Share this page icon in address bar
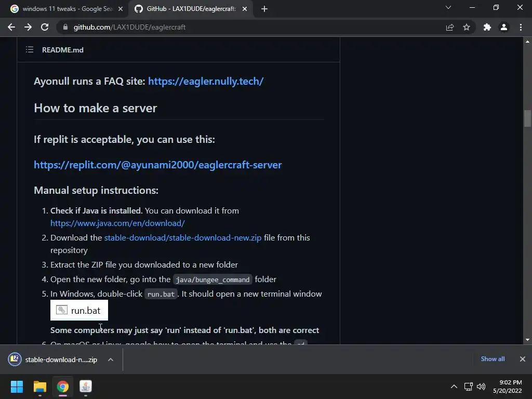Viewport: 532px width, 399px height. 450,27
